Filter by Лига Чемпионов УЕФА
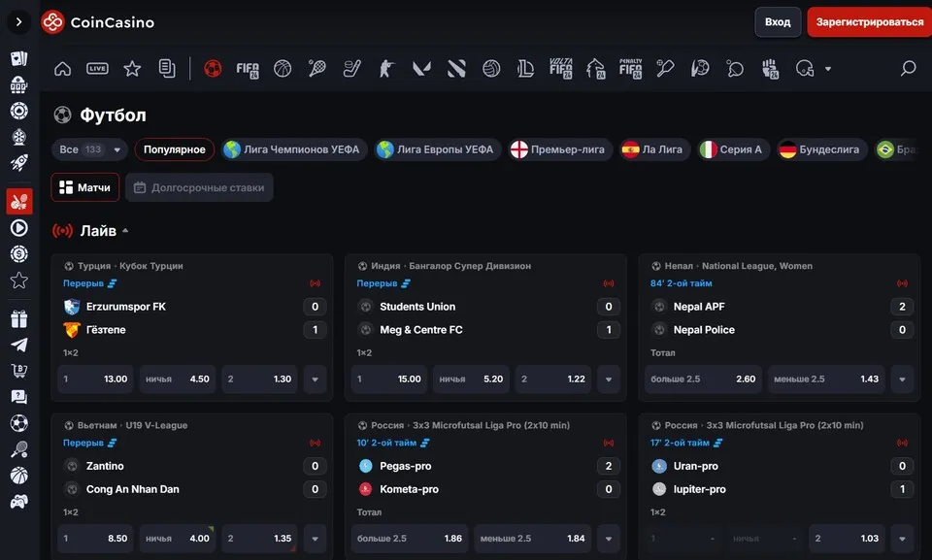Screen dimensions: 932x560 pos(291,149)
